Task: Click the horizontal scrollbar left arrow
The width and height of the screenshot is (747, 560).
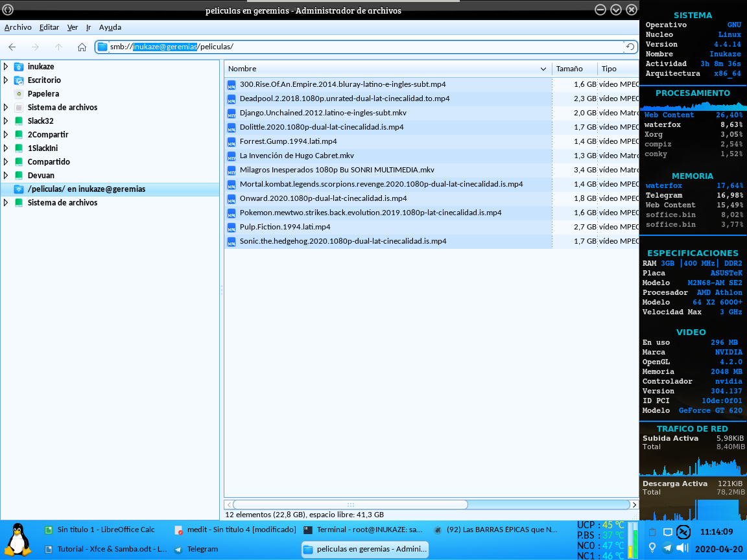Action: click(x=229, y=505)
